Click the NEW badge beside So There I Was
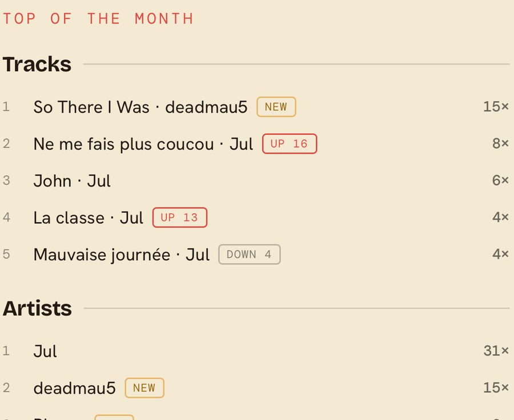The width and height of the screenshot is (514, 420). pyautogui.click(x=276, y=107)
